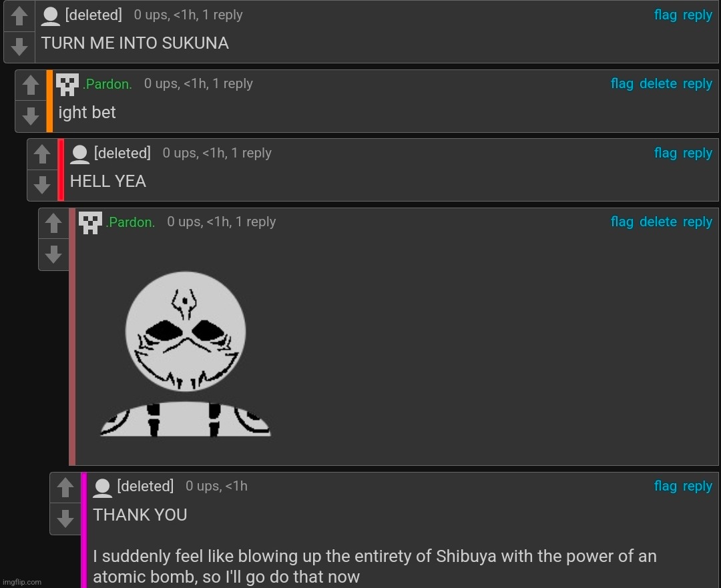
Task: Flag the 'THANK YOU' comment
Action: 666,486
